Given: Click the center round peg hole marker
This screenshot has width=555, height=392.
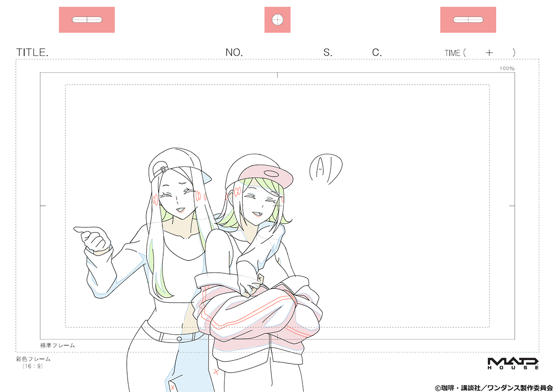Looking at the screenshot, I should pos(277,20).
